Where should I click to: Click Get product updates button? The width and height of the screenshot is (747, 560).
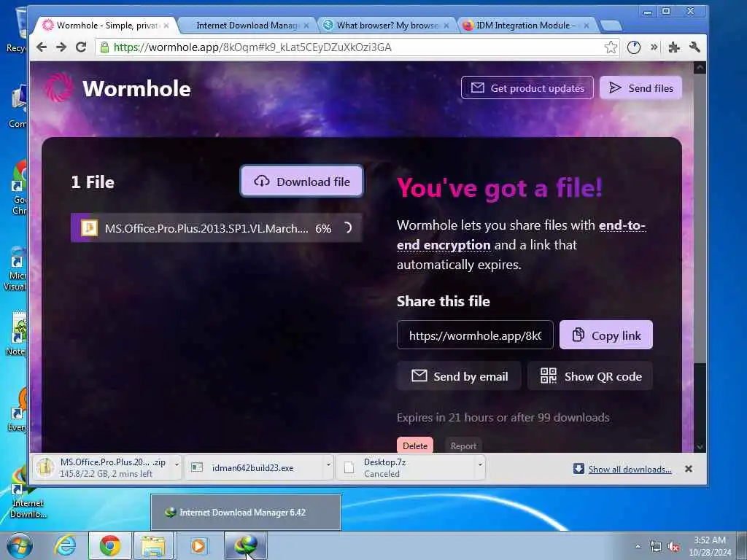(527, 87)
